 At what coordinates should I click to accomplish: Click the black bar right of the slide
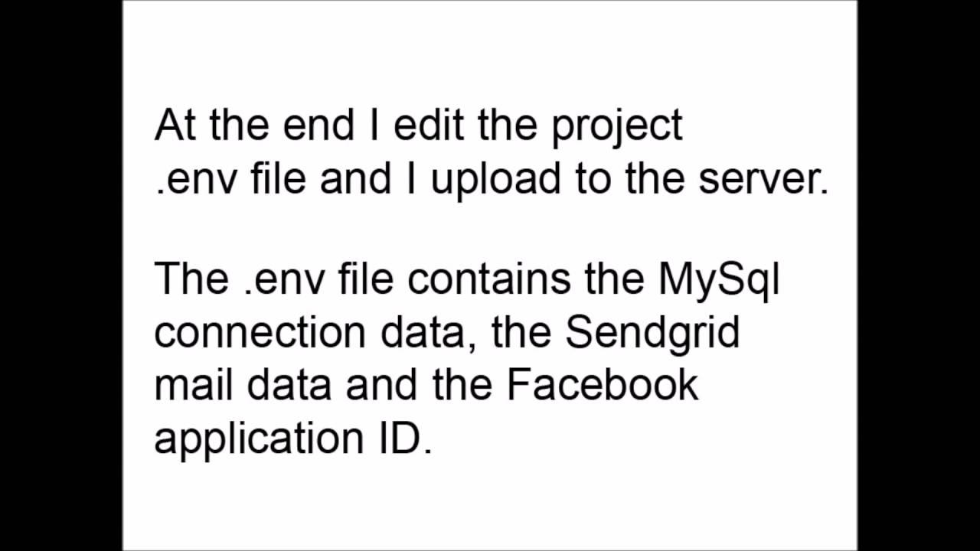click(919, 275)
